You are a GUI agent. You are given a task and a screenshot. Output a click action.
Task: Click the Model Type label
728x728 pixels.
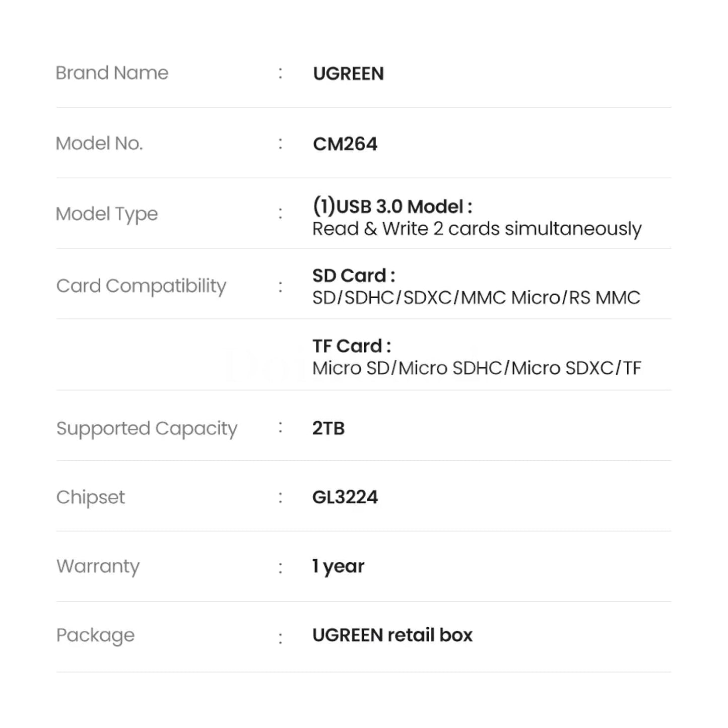[x=107, y=214]
